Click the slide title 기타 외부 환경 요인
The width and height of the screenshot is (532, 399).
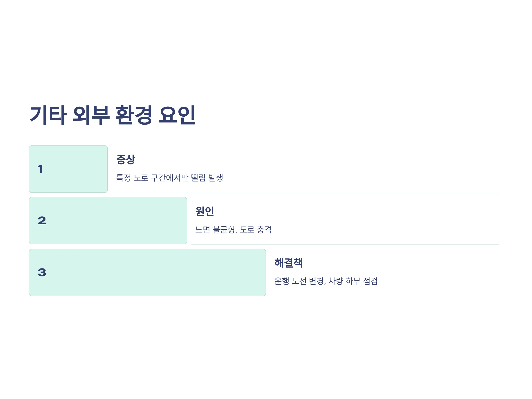[x=112, y=115]
